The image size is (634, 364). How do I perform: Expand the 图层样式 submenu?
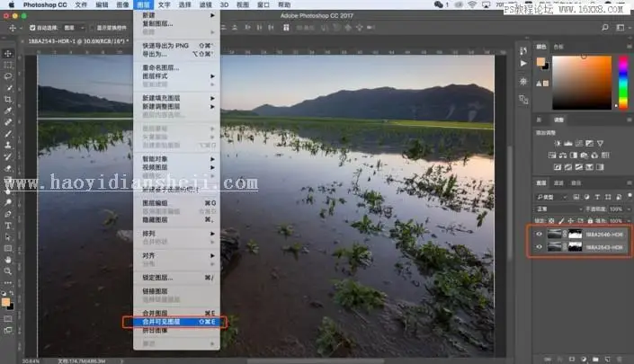pos(176,76)
